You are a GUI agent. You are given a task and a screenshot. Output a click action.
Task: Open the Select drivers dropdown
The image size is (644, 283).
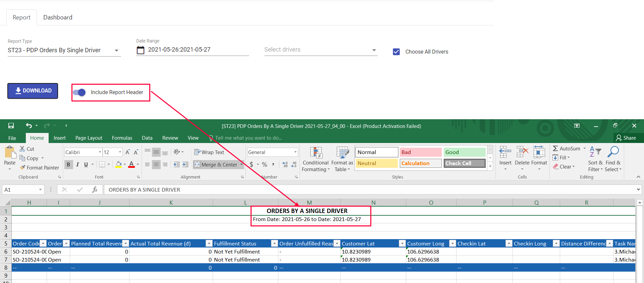click(321, 50)
